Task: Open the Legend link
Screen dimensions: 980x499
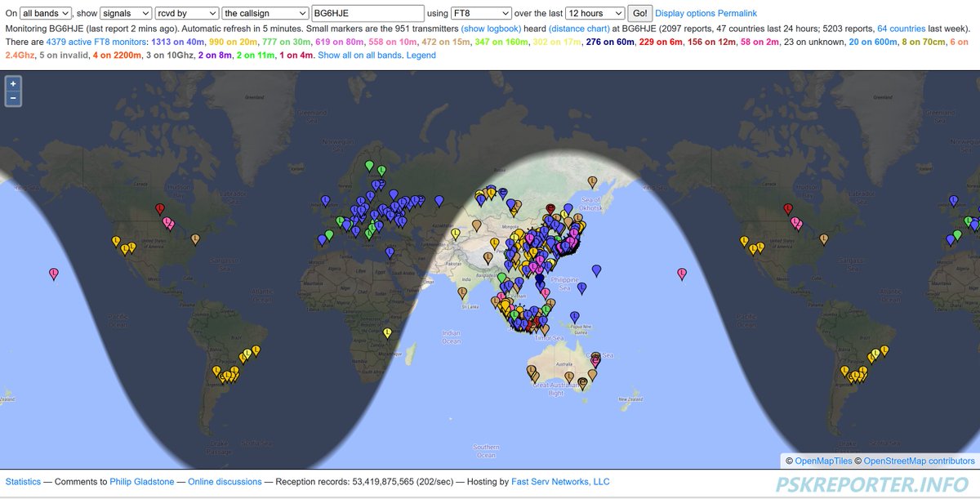Action: pos(421,56)
